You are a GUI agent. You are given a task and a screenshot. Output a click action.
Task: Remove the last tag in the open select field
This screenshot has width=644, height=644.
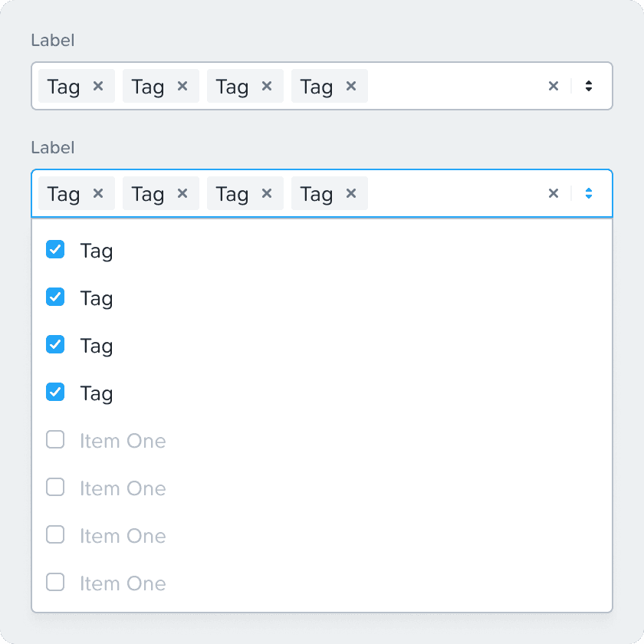pyautogui.click(x=351, y=193)
